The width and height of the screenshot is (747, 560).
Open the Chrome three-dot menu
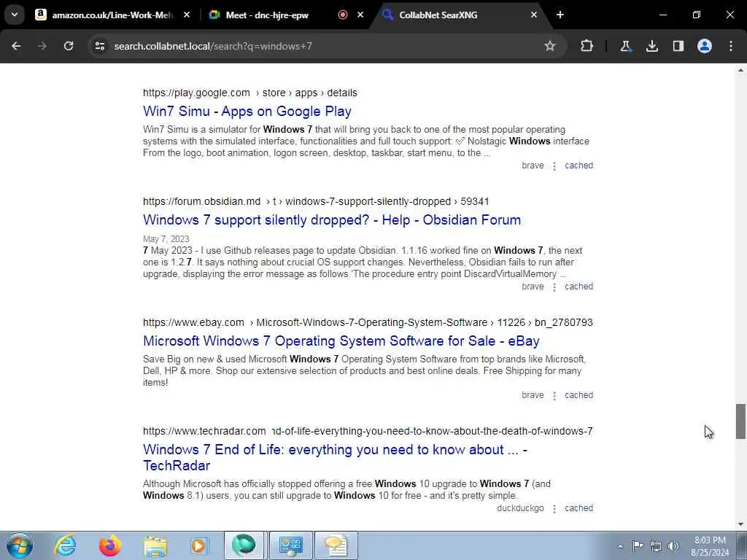731,46
